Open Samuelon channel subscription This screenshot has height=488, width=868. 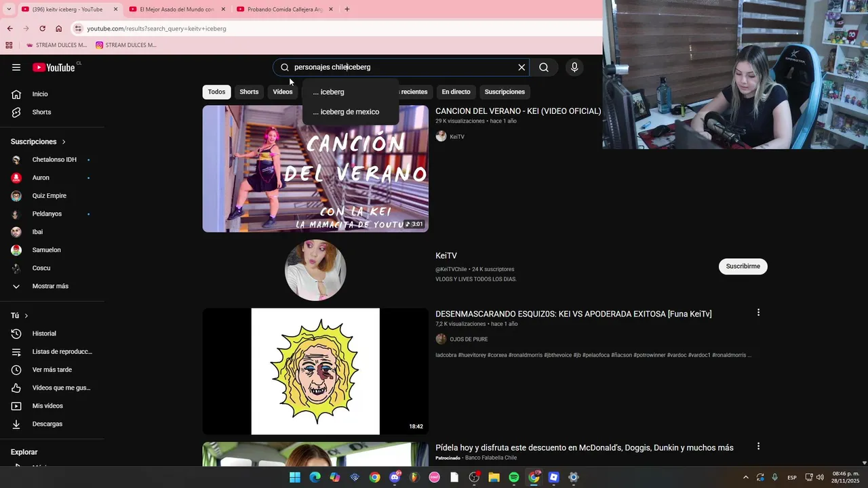click(52, 250)
